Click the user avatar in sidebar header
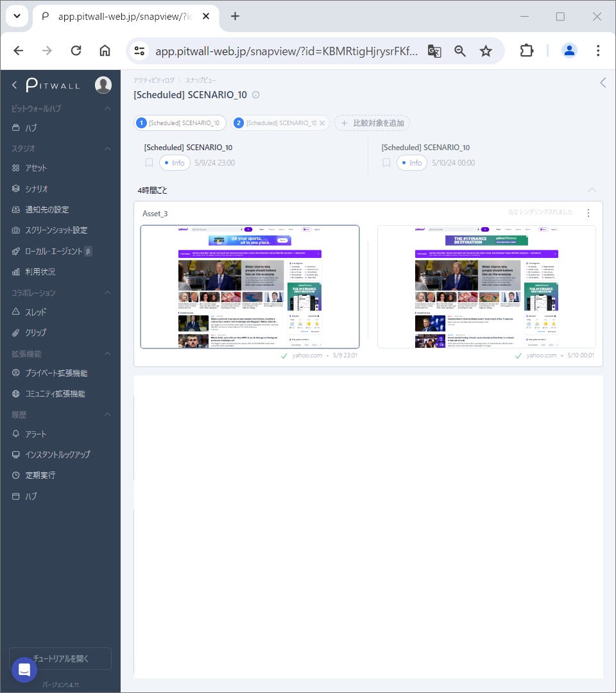This screenshot has width=616, height=693. click(103, 85)
